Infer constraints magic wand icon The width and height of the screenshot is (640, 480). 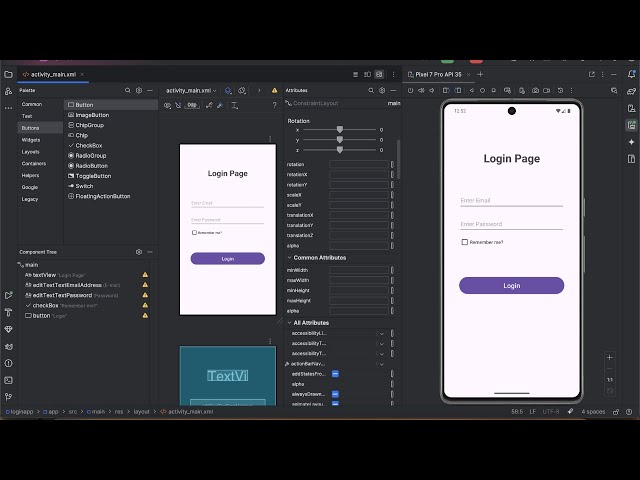coord(220,105)
